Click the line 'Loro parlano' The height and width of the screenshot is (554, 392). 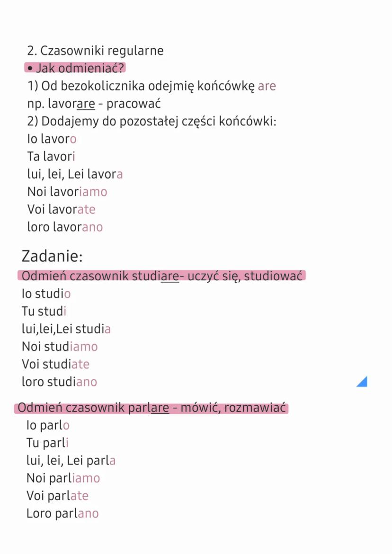coord(62,513)
